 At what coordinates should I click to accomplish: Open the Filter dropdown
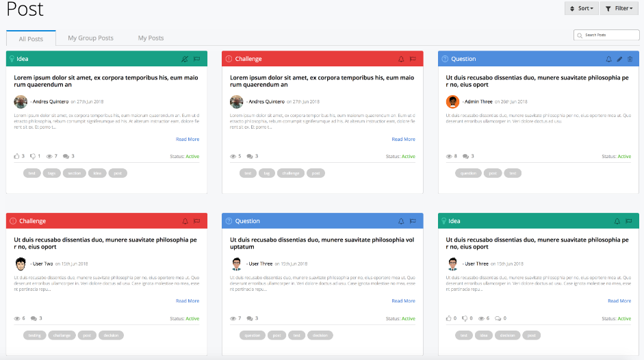pos(619,8)
